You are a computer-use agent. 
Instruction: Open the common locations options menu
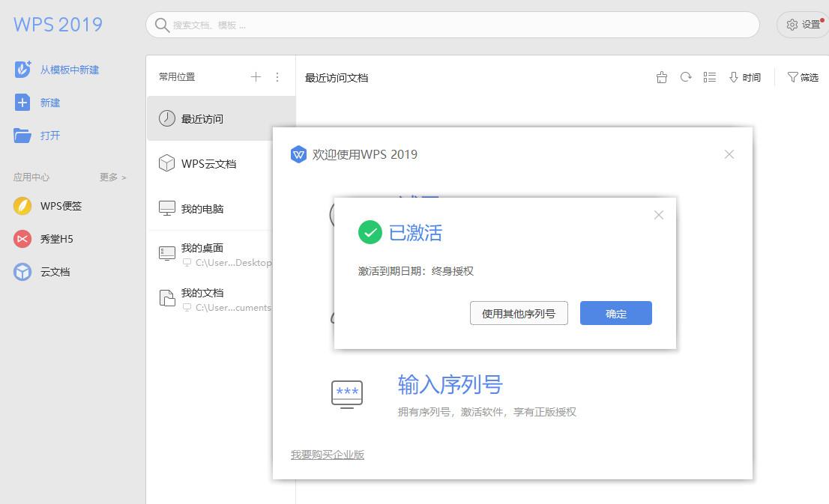pyautogui.click(x=277, y=76)
